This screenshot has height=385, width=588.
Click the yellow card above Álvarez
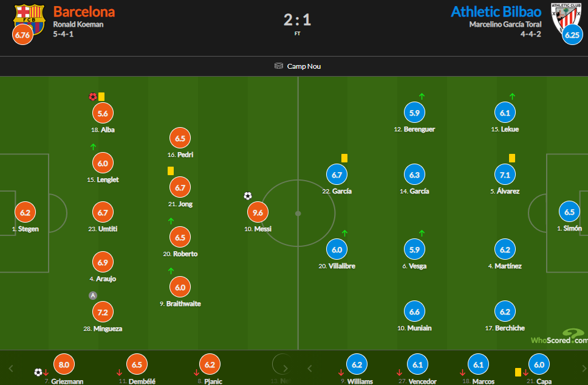tap(512, 158)
